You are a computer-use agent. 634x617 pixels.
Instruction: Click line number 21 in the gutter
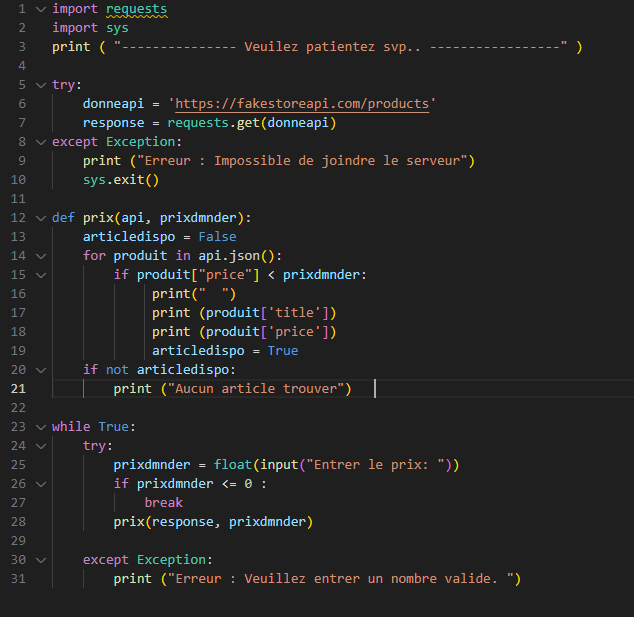click(18, 389)
